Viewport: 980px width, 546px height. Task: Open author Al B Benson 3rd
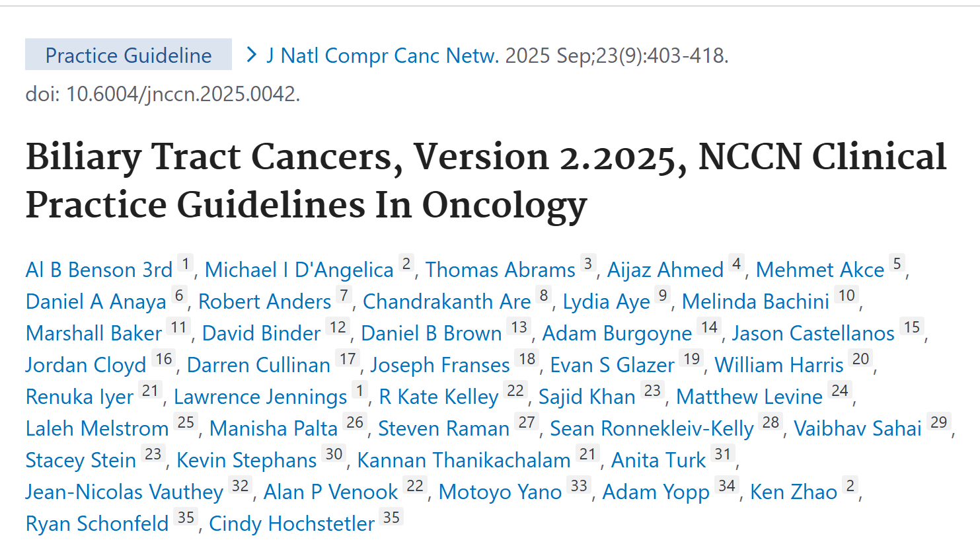click(x=99, y=270)
